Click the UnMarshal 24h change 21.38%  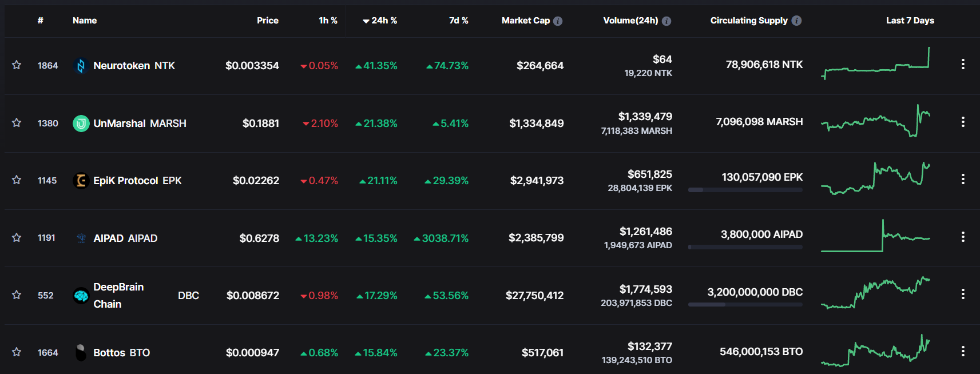click(376, 124)
